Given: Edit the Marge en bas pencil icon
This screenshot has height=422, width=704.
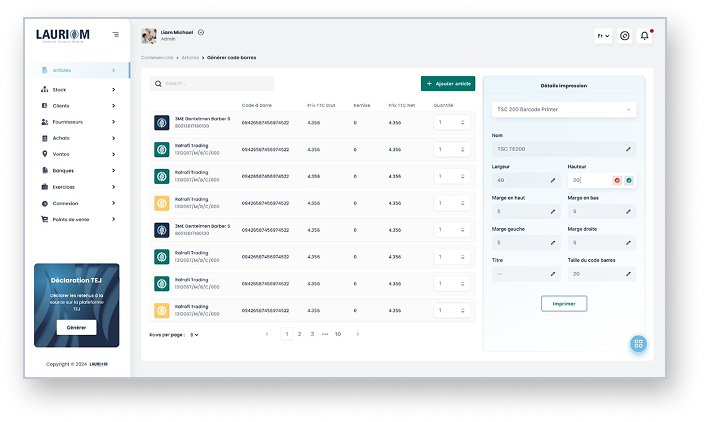Looking at the screenshot, I should click(628, 211).
